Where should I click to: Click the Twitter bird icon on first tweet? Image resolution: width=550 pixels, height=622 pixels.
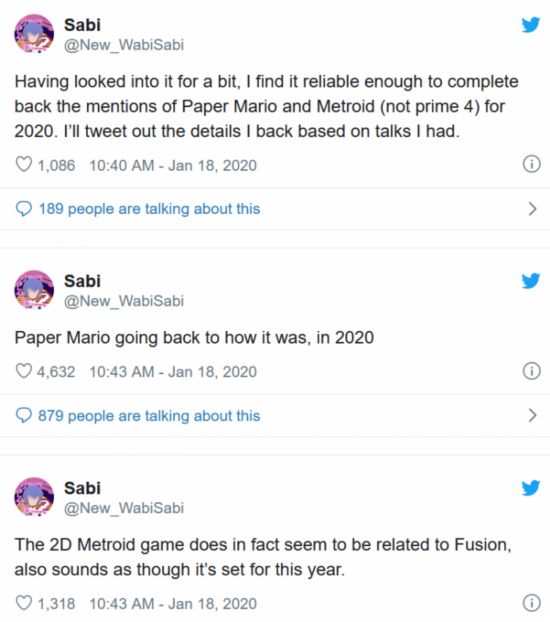point(531,25)
